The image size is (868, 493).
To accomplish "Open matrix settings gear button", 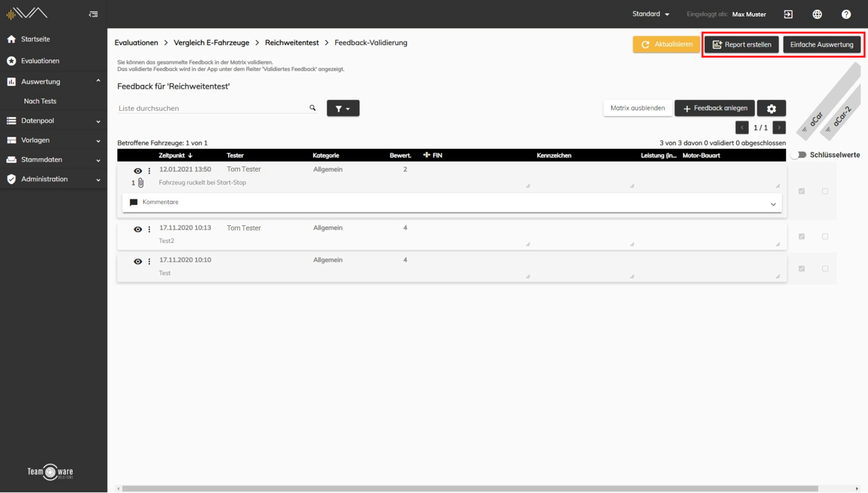I will [771, 108].
